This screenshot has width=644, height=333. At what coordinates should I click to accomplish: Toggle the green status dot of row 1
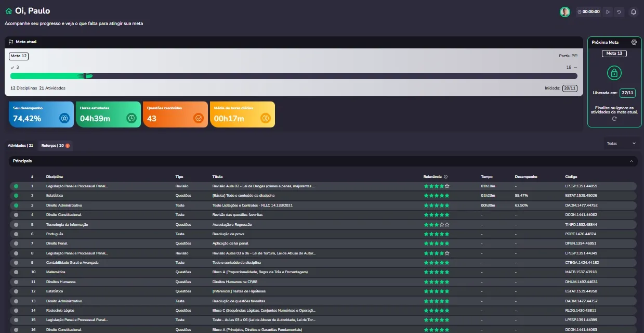click(16, 186)
